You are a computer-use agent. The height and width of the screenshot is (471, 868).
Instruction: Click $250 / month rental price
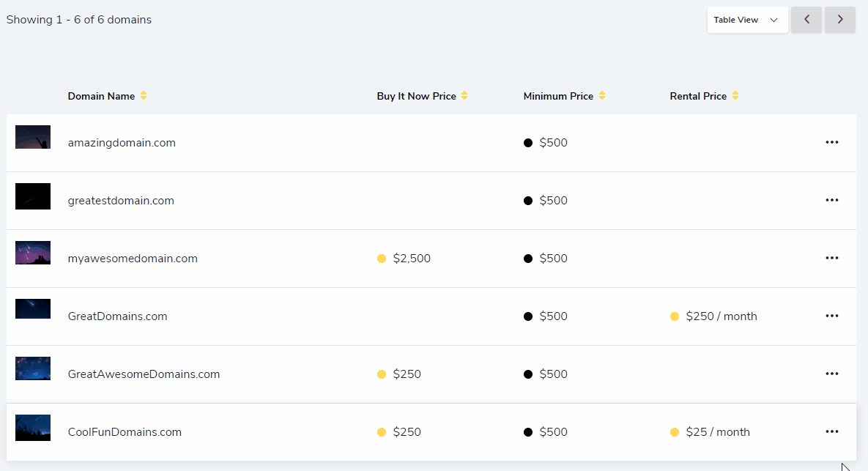pos(722,316)
